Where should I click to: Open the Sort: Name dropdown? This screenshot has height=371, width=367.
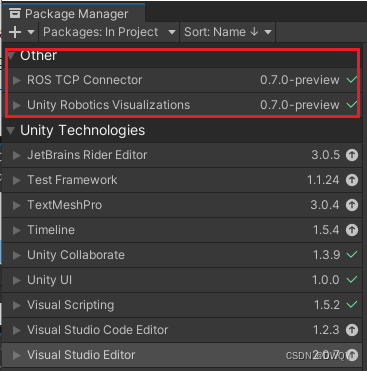click(228, 32)
